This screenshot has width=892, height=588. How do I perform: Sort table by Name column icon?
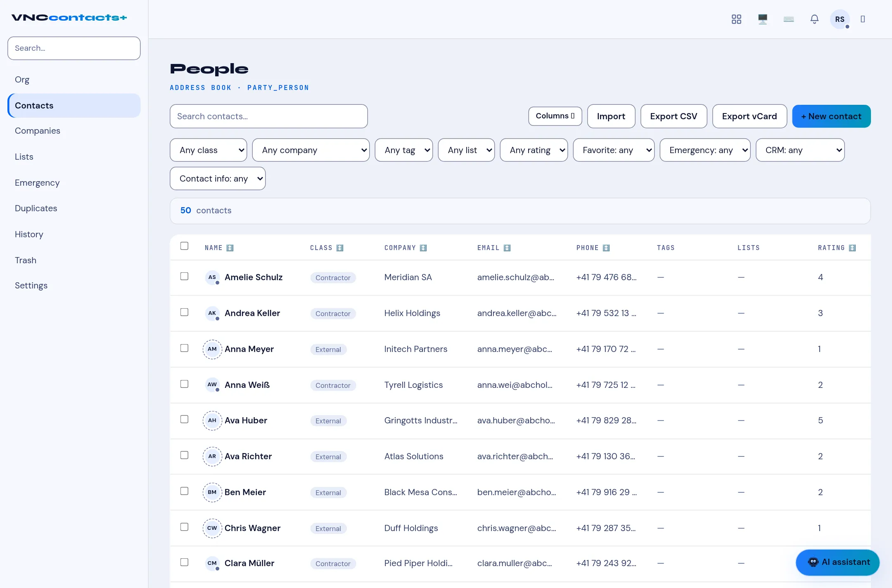tap(230, 248)
